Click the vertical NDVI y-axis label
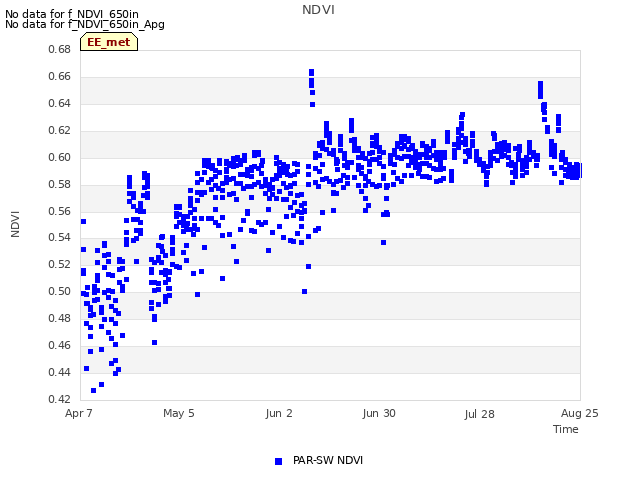The height and width of the screenshot is (480, 640). [x=15, y=224]
